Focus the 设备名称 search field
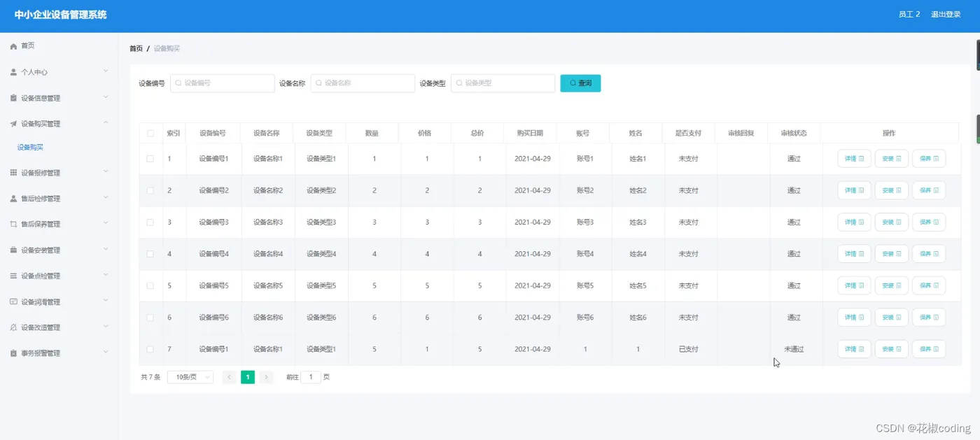Screen dimensions: 980x440 point(363,83)
